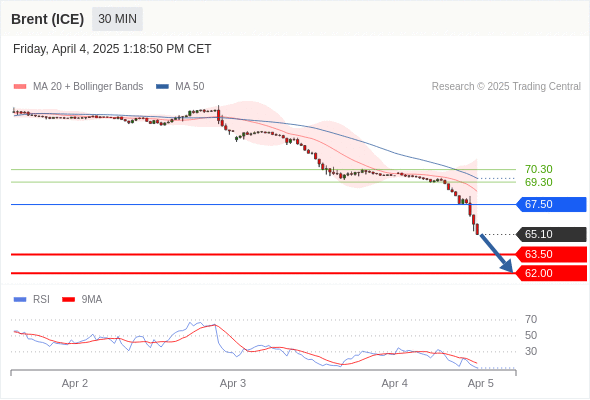Click the blue RSI legend swatch

[x=20, y=300]
